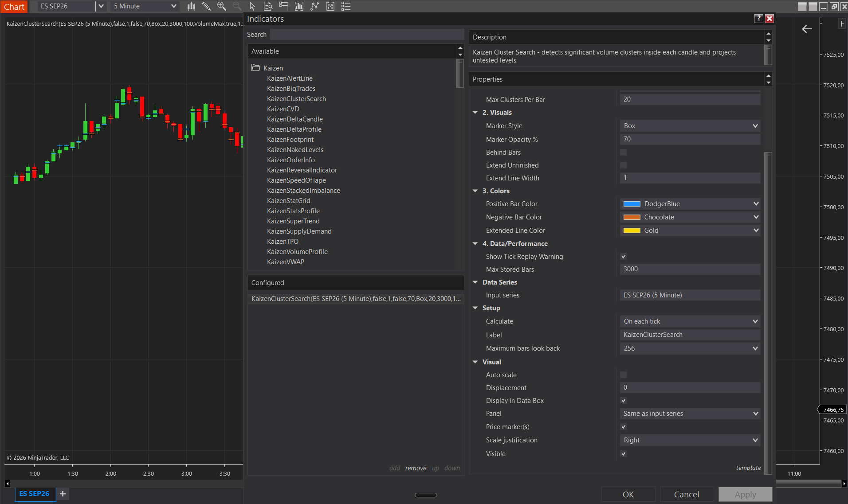Screen dimensions: 848x504
Task: Open Positive Bar Color DodgerBlue picker
Action: (690, 204)
